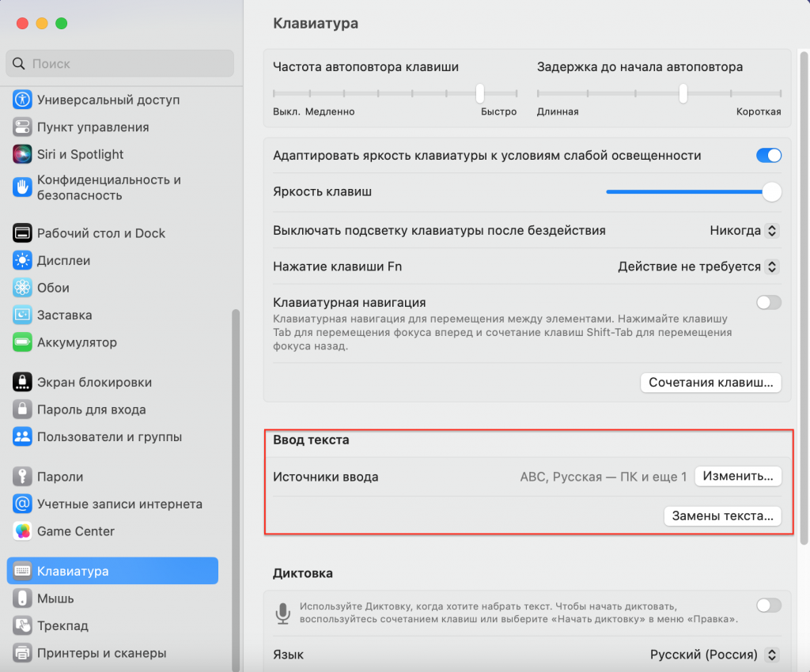Disable keyboard brightness adaptation toggle
The width and height of the screenshot is (810, 672).
767,156
